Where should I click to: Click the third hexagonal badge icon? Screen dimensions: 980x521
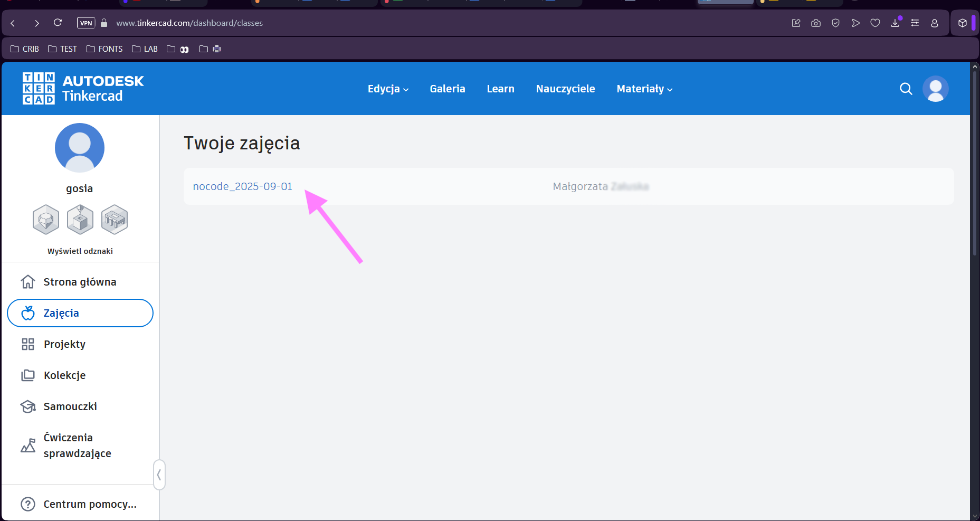[x=115, y=219]
